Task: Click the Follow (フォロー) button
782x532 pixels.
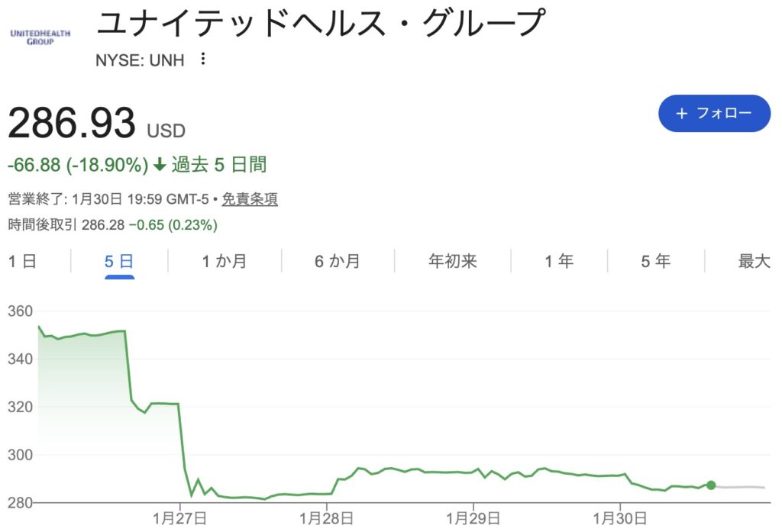Action: coord(714,113)
